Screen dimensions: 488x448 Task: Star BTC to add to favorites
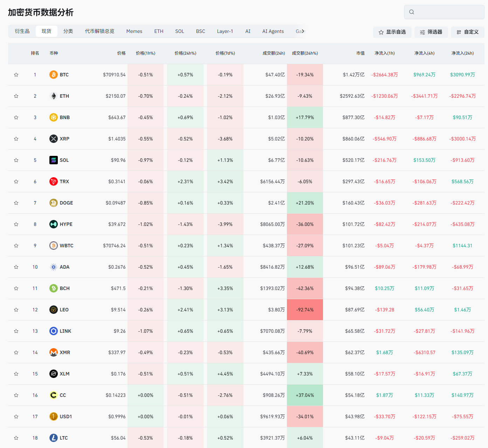click(16, 75)
